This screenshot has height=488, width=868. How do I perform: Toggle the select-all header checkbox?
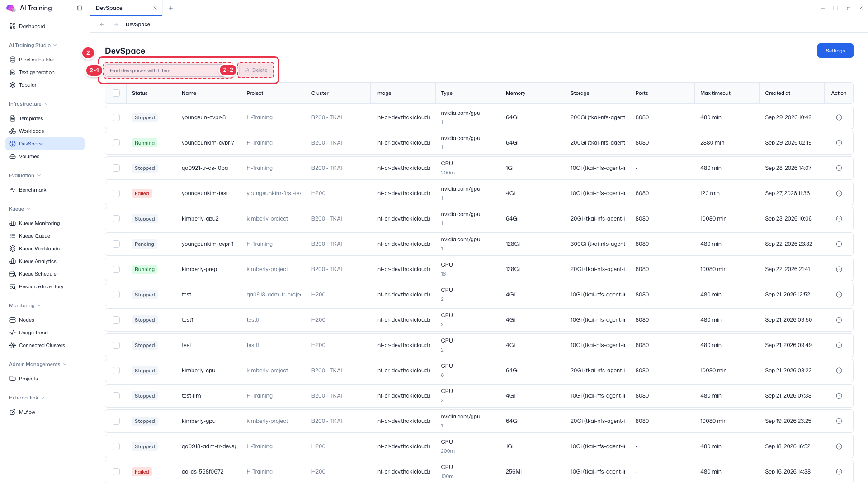pyautogui.click(x=116, y=93)
